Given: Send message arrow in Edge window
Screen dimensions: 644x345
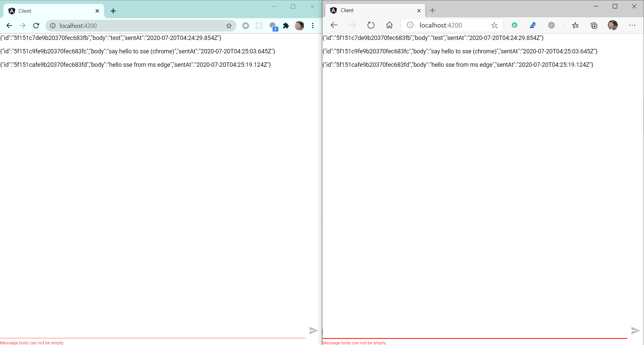Looking at the screenshot, I should pyautogui.click(x=635, y=331).
